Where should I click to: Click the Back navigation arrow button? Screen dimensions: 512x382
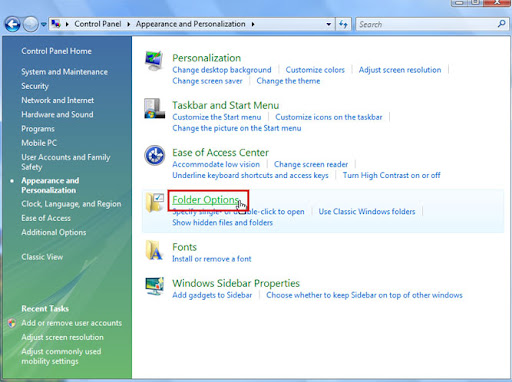click(13, 24)
